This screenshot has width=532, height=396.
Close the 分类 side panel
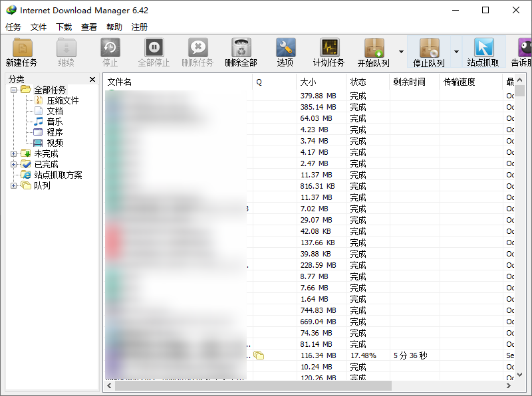tap(92, 79)
